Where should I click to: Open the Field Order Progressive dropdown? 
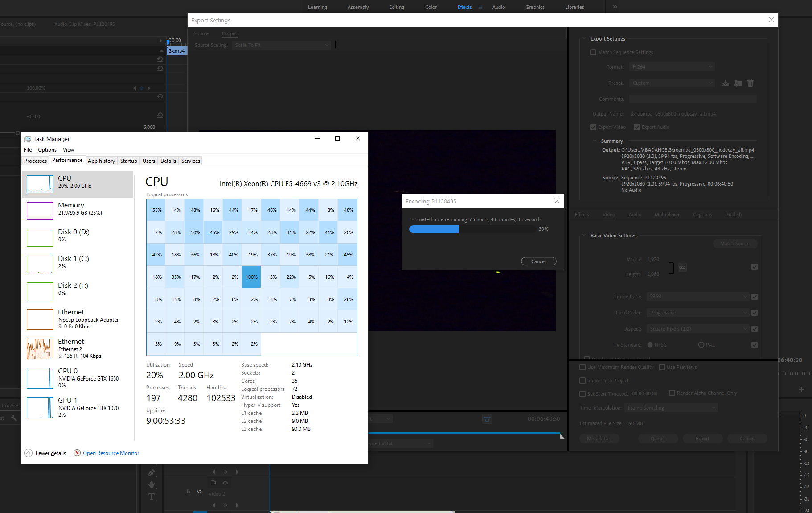click(x=698, y=313)
